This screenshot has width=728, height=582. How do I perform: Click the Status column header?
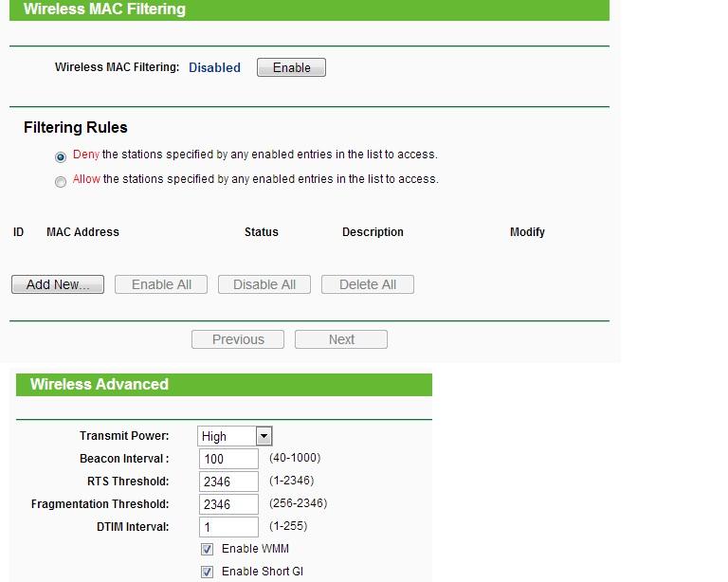262,232
